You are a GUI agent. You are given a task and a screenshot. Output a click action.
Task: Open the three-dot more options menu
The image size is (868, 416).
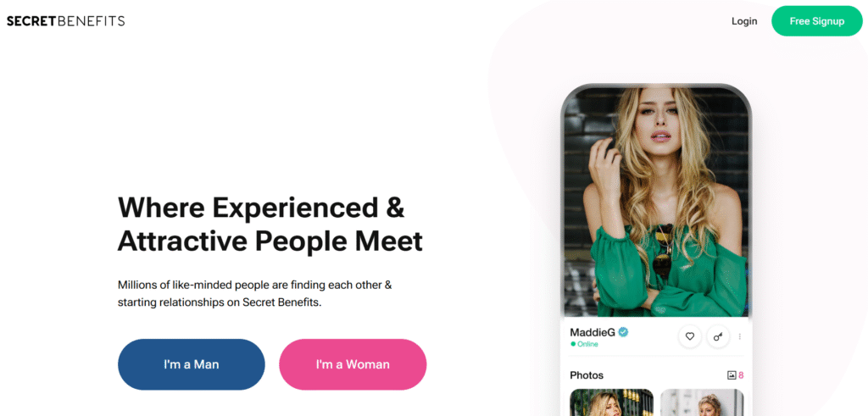pyautogui.click(x=740, y=336)
